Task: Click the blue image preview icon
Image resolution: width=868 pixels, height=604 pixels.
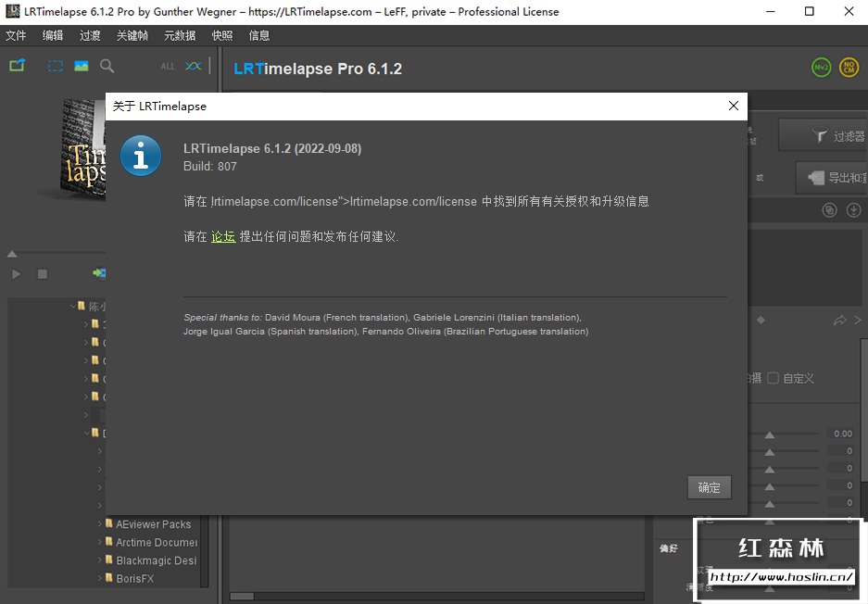Action: click(x=82, y=66)
